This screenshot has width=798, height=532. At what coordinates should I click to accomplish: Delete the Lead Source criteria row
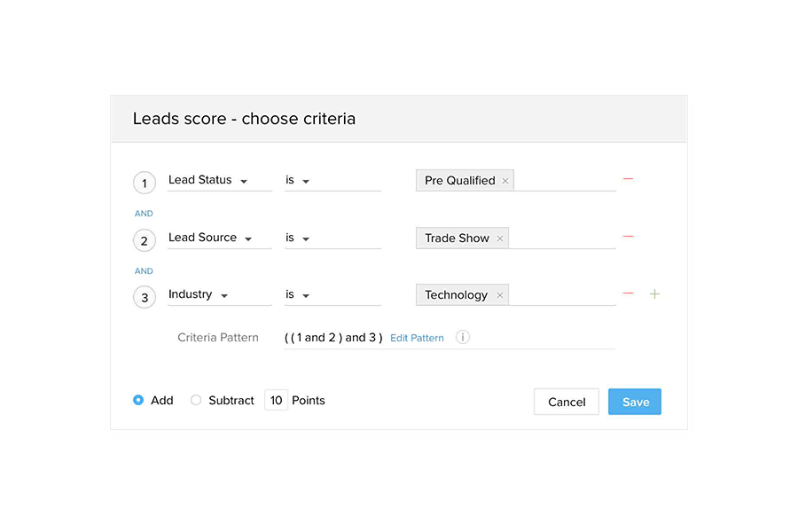tap(628, 237)
